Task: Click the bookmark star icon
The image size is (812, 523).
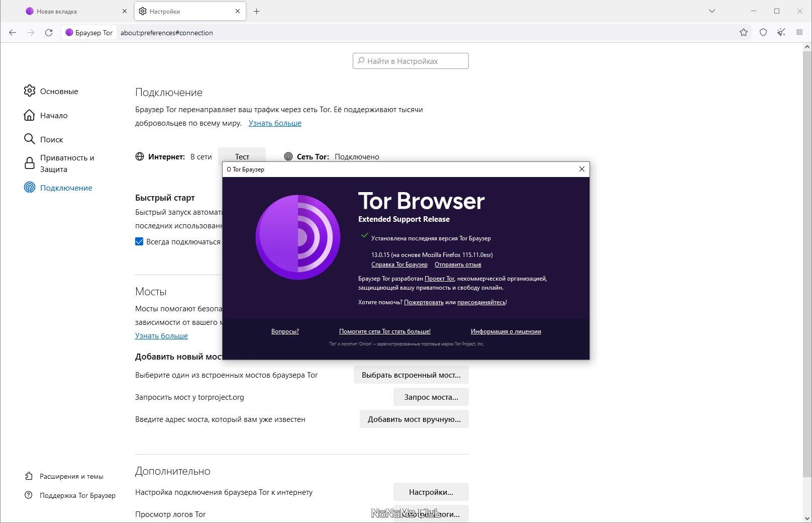Action: [x=744, y=33]
